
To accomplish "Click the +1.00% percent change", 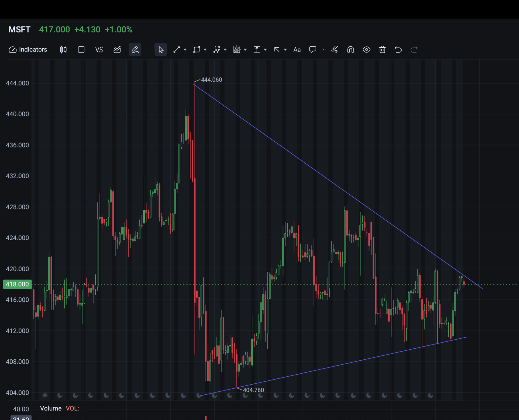I will click(119, 29).
